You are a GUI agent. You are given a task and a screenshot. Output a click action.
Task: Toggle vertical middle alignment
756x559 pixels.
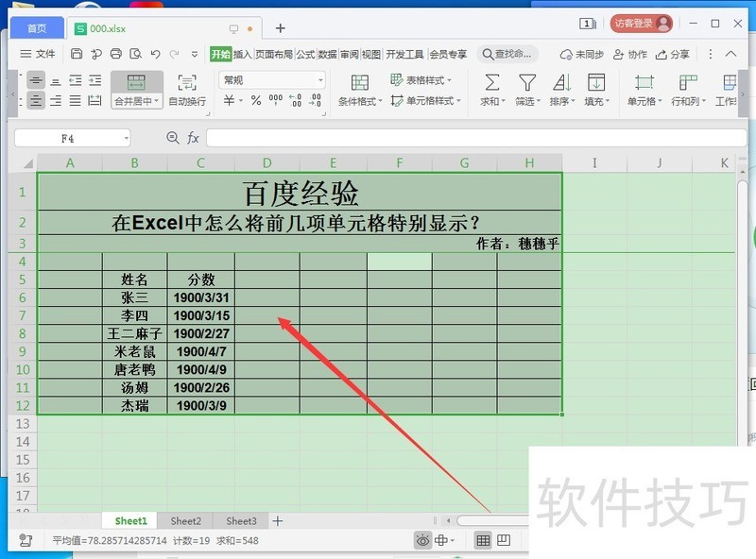[36, 80]
